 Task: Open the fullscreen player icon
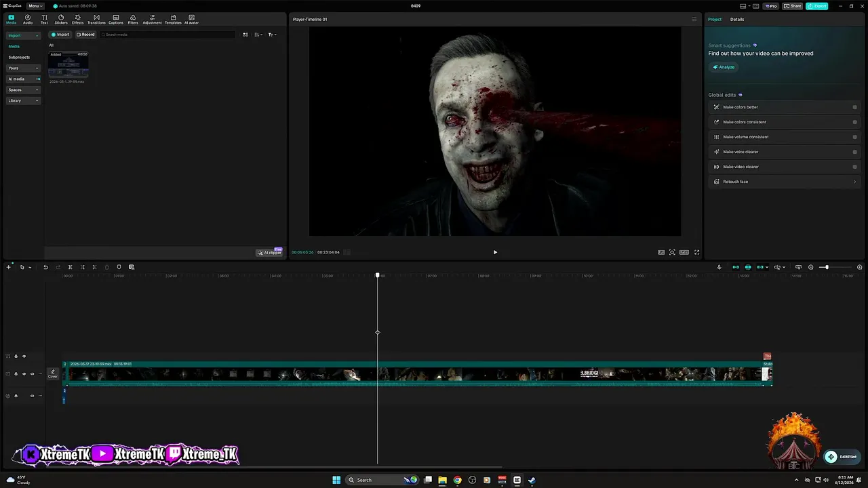pyautogui.click(x=696, y=252)
